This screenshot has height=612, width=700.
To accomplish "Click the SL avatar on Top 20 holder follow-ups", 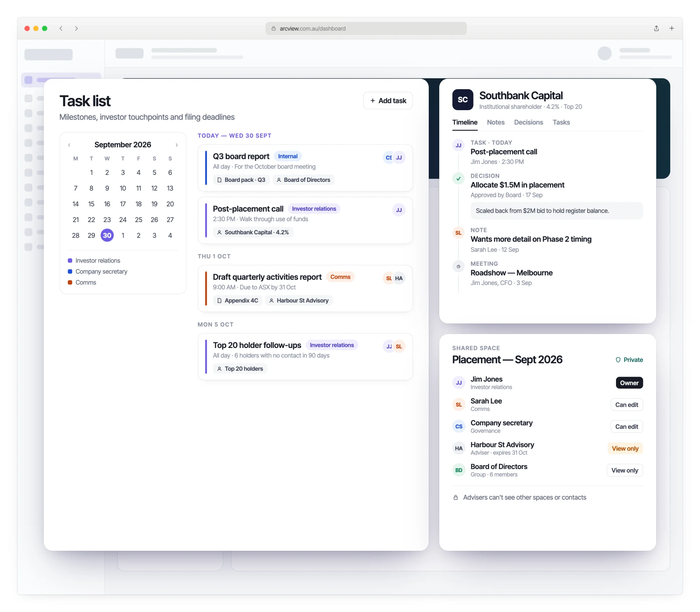I will 399,346.
